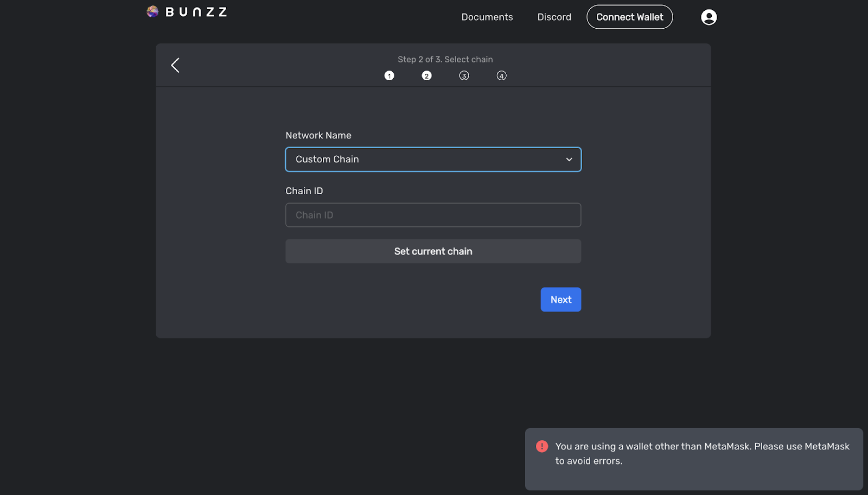Click the Step 2 of 3 header text
This screenshot has width=868, height=495.
445,59
